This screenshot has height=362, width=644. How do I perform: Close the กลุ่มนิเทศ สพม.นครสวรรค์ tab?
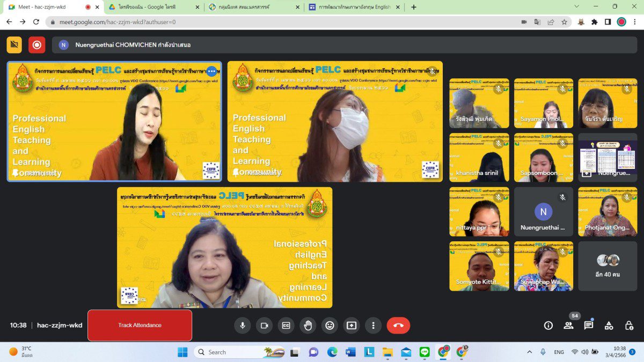[297, 7]
